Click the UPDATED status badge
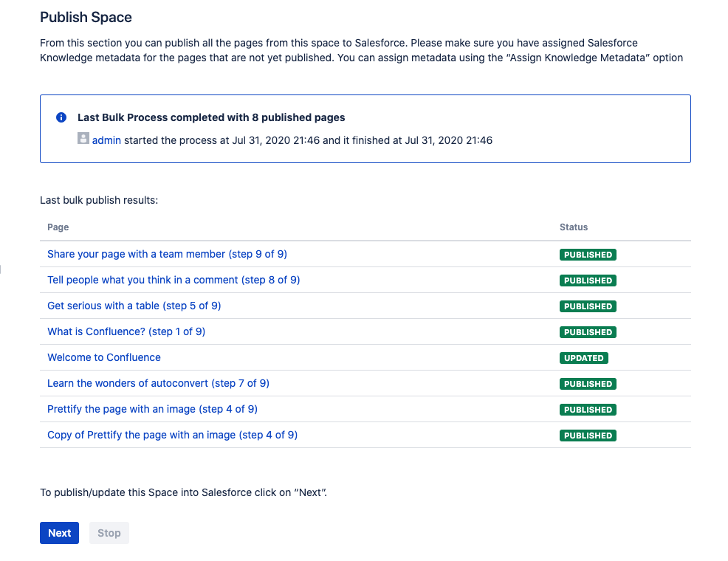Screen dimensions: 728x561 [583, 358]
